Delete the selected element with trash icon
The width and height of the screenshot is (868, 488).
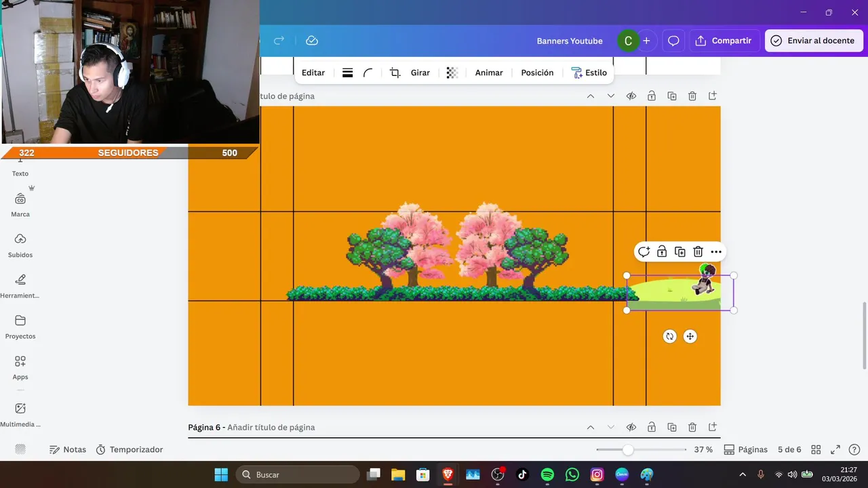pos(698,252)
